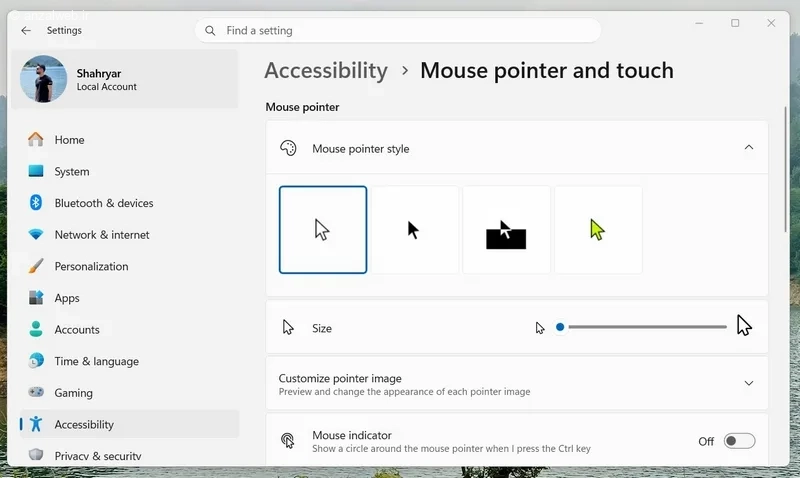
Task: Open Home in the sidebar
Action: click(129, 140)
